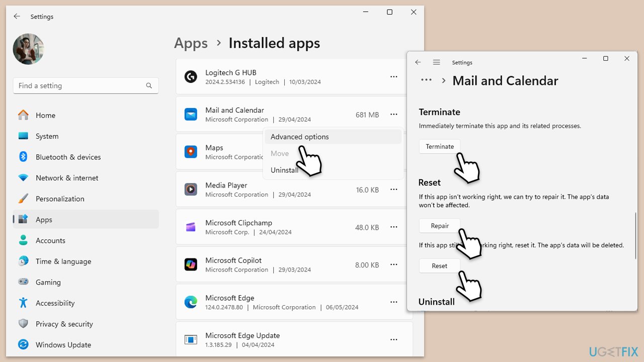
Task: Click the Installed apps heading
Action: pyautogui.click(x=274, y=43)
